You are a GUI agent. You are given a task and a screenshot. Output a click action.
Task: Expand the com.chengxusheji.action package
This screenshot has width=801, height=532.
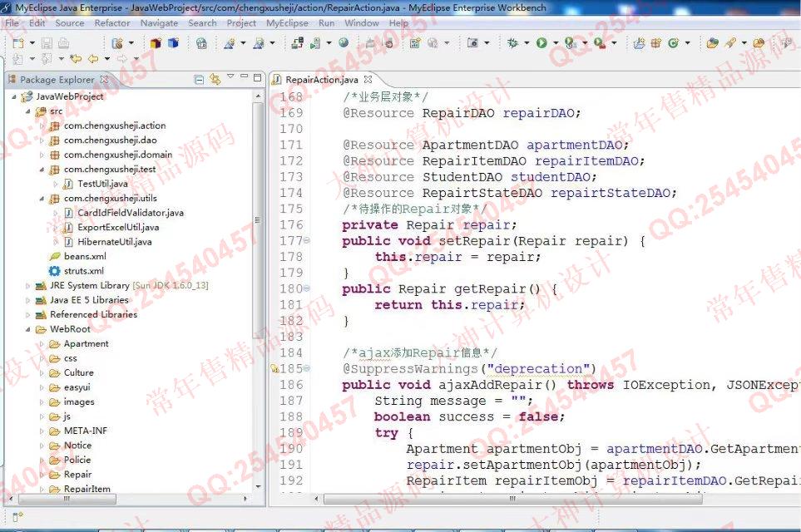pyautogui.click(x=42, y=126)
